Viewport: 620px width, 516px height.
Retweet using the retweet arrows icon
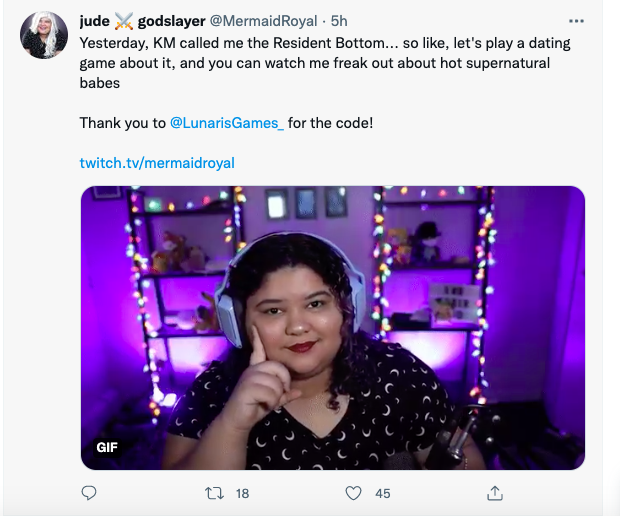point(212,493)
